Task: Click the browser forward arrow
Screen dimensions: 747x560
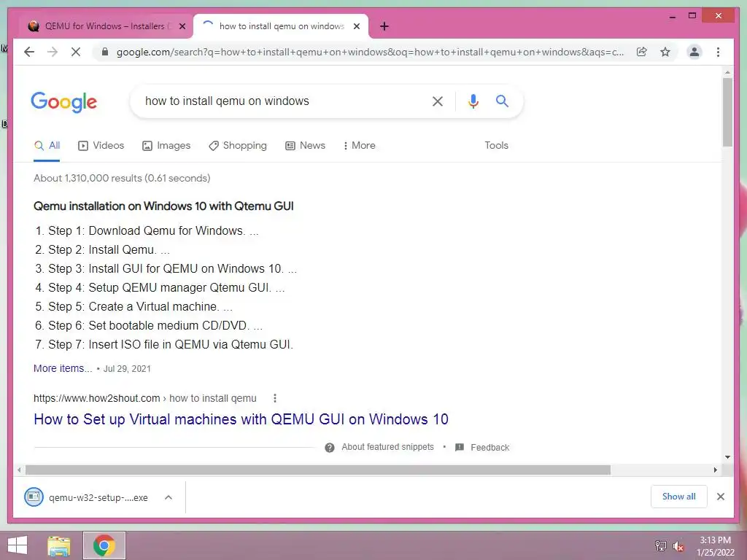Action: click(x=53, y=52)
